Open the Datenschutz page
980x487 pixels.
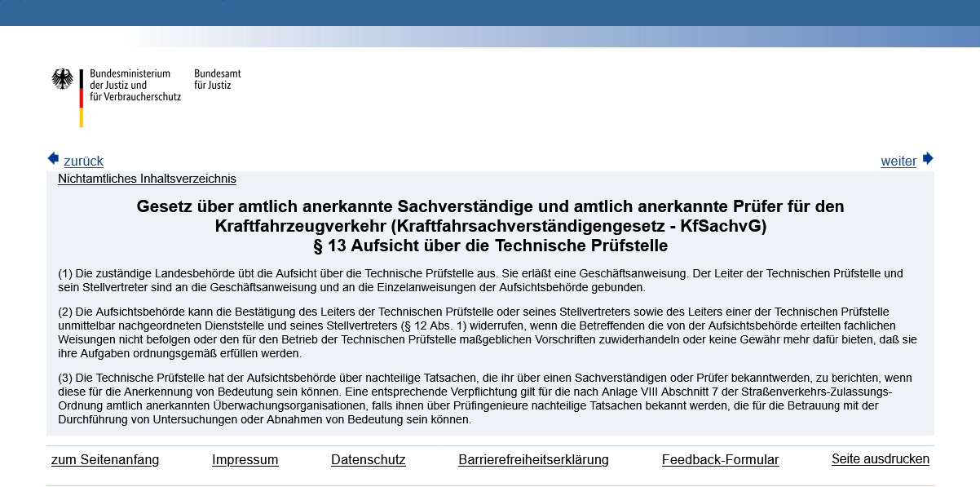[368, 459]
